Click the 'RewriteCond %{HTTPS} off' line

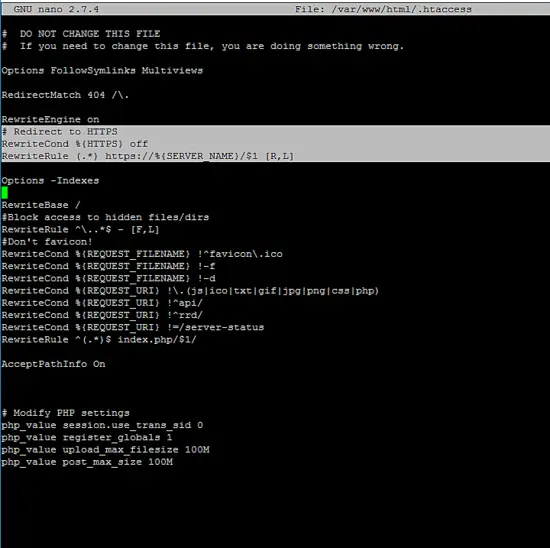(75, 144)
